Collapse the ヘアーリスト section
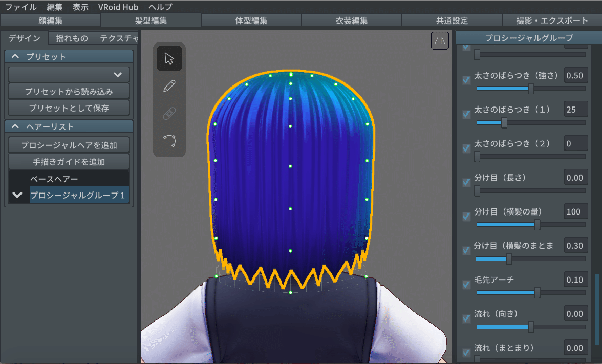The width and height of the screenshot is (602, 364). tap(69, 126)
